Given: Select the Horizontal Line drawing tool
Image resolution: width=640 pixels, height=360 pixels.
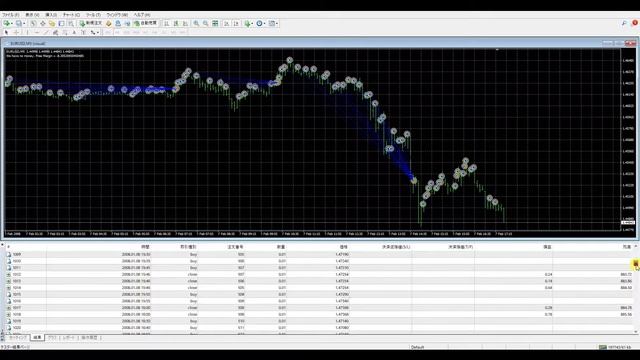Looking at the screenshot, I should click(x=37, y=32).
